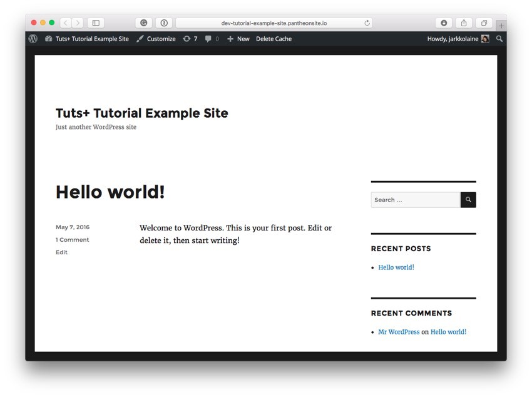This screenshot has height=397, width=532.
Task: Click the plus icon beside New
Action: [230, 39]
